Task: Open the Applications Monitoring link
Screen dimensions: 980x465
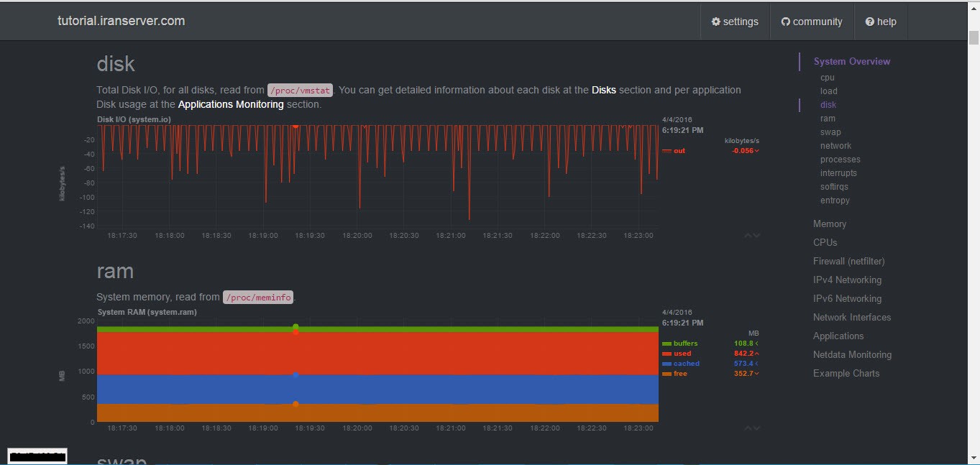Action: click(x=230, y=105)
